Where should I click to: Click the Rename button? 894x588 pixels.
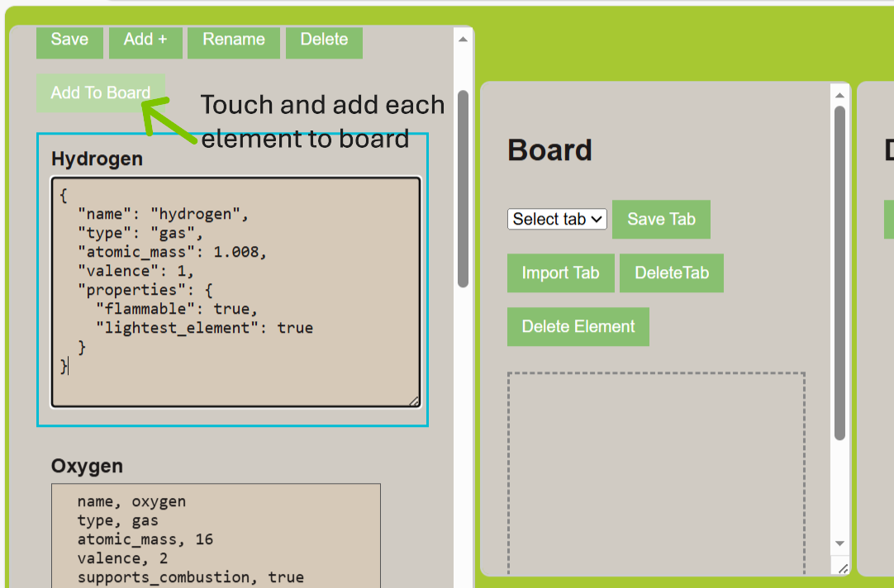click(x=234, y=40)
